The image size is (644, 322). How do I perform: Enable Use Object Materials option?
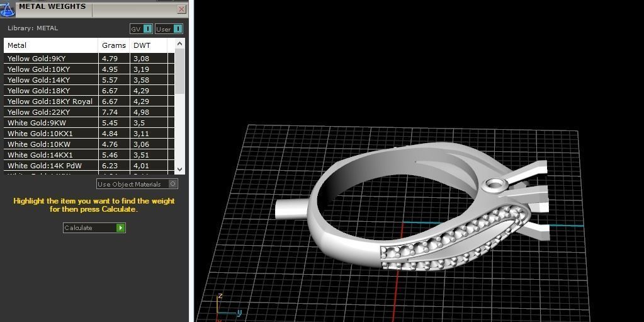click(x=137, y=184)
